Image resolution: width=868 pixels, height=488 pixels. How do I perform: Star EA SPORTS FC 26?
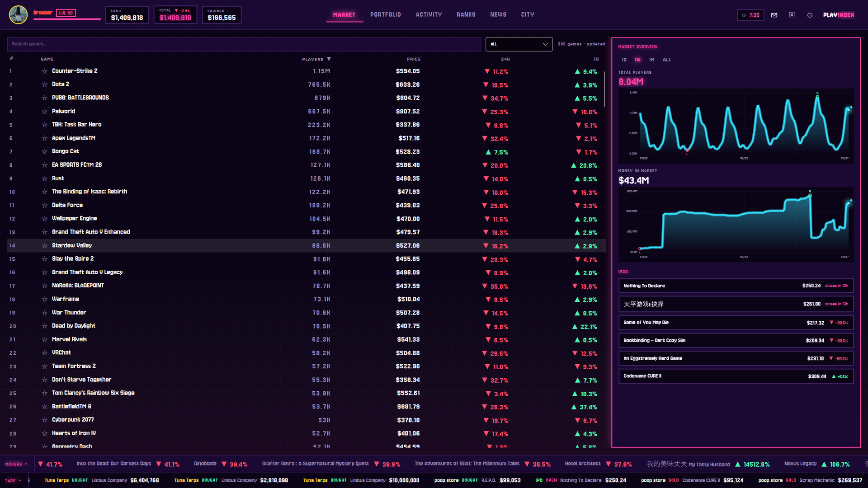pyautogui.click(x=45, y=165)
